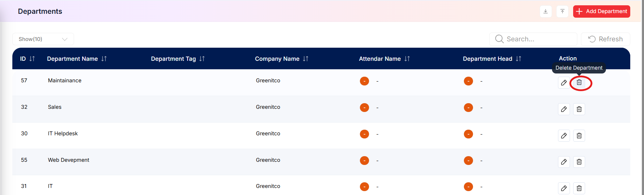Delete the Maintainance department

(579, 82)
